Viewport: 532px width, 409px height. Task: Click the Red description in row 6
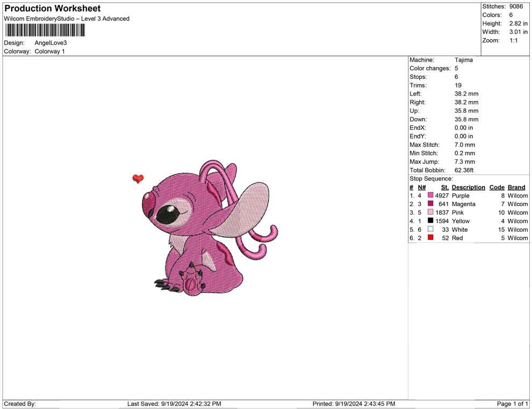tap(457, 238)
